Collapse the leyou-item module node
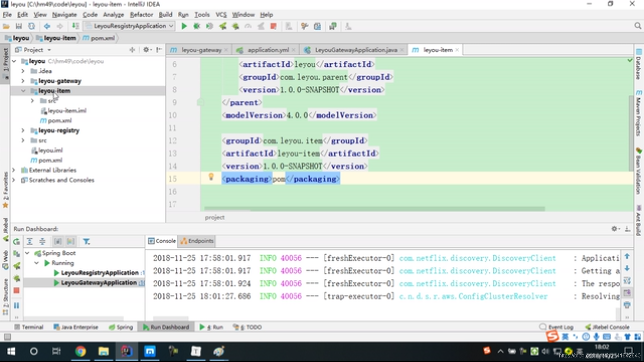The width and height of the screenshot is (644, 362). tap(23, 91)
